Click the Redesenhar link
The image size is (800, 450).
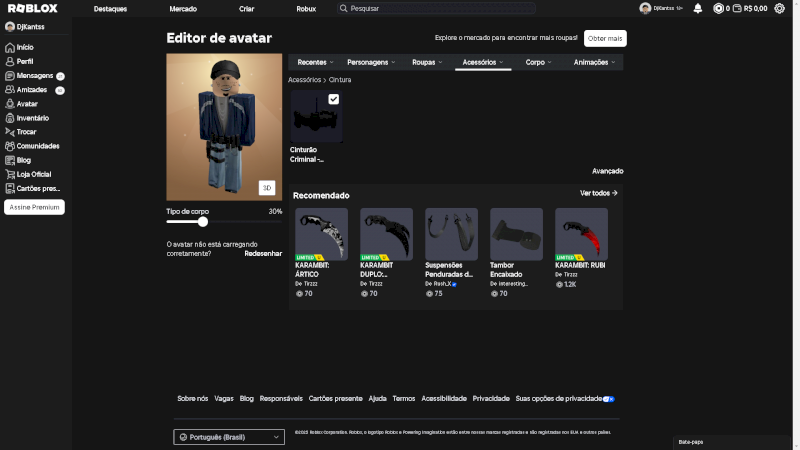263,254
